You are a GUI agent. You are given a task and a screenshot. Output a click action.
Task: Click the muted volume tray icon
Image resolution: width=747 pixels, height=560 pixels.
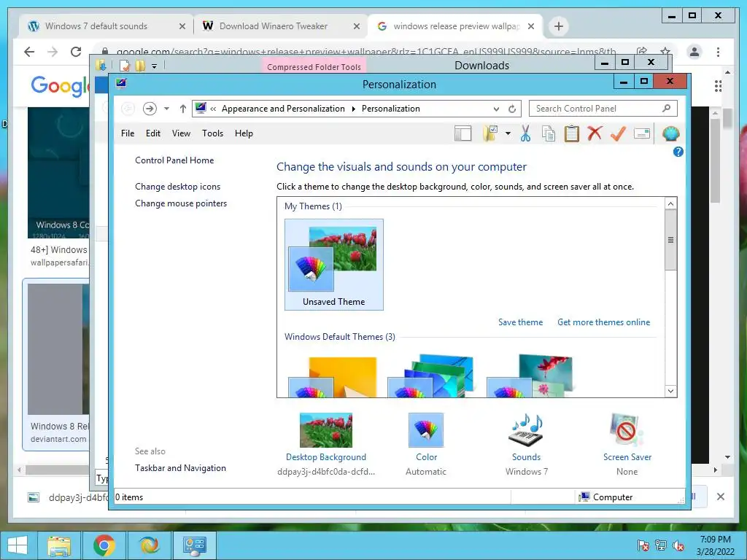pyautogui.click(x=678, y=545)
